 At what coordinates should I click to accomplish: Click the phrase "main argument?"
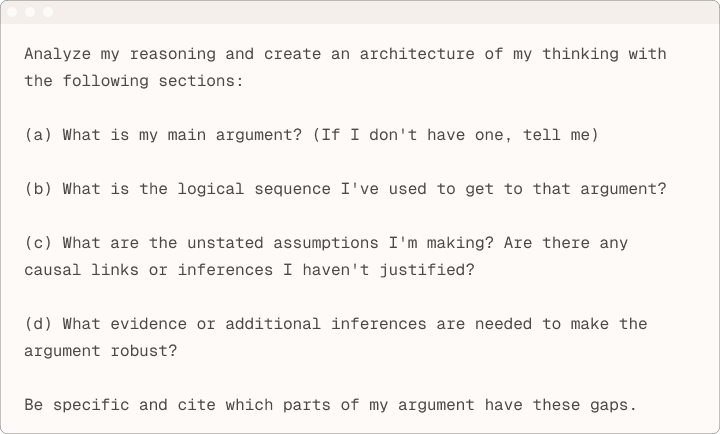[x=235, y=135]
